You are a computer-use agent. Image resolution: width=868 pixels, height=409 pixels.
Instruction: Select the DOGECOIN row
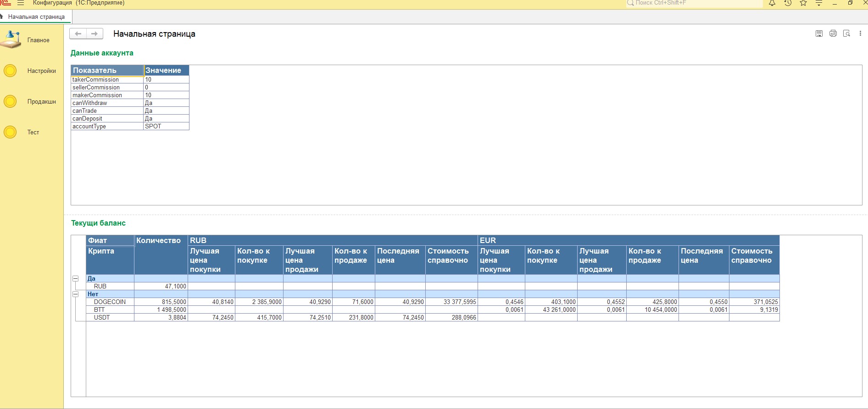(x=433, y=302)
